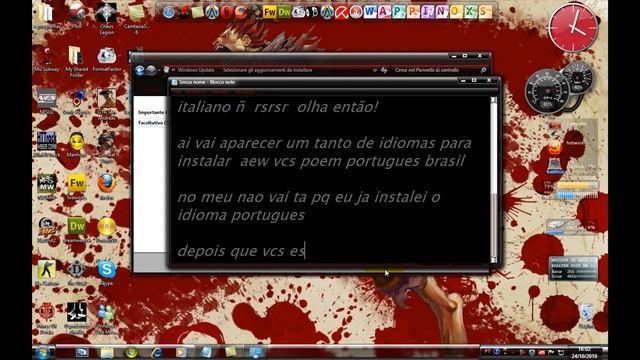Viewport: 640px width, 360px height.
Task: Open Pool game desktop shortcut
Action: pos(76,16)
